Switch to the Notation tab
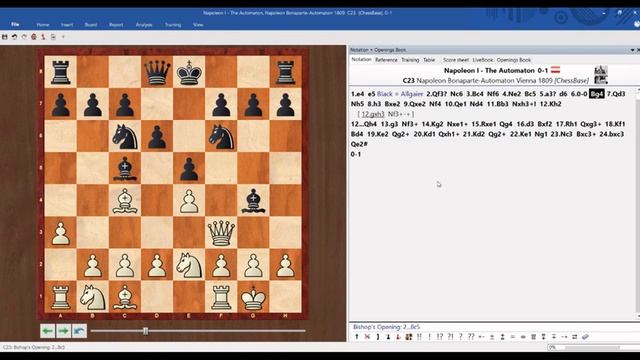The height and width of the screenshot is (360, 640). tap(362, 60)
